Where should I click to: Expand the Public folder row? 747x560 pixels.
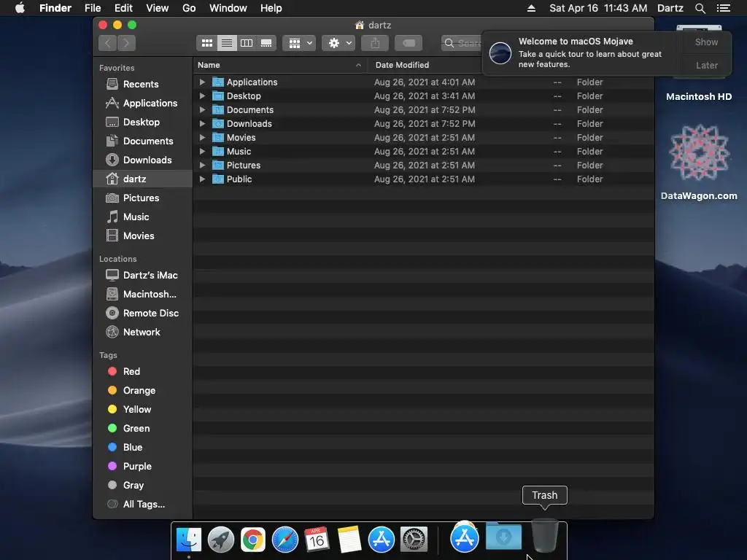pos(202,179)
